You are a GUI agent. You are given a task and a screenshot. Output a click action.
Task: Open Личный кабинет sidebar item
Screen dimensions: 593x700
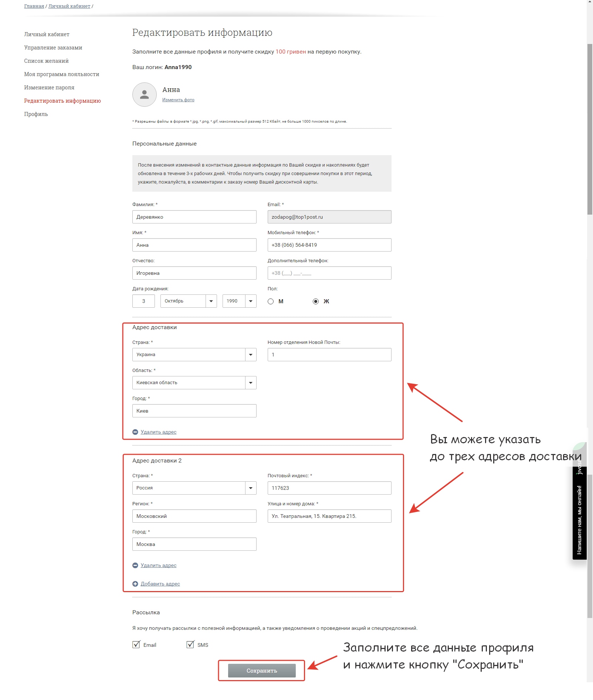pos(47,34)
